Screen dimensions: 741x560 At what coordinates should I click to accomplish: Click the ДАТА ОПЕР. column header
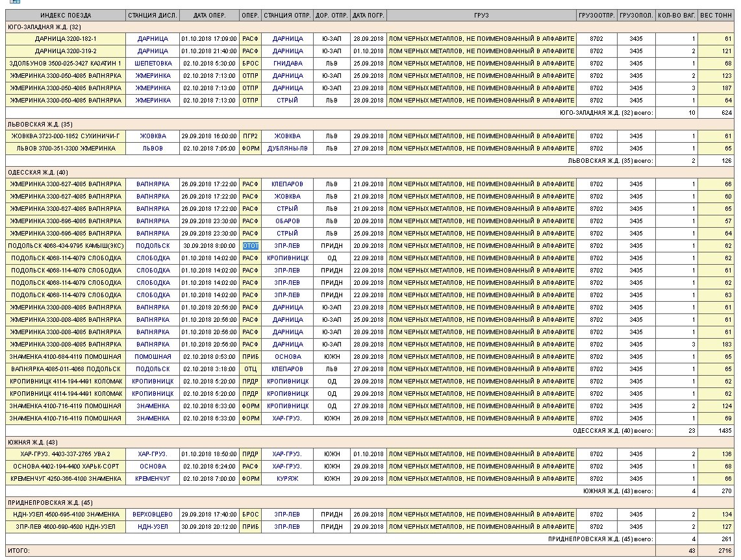(x=209, y=15)
